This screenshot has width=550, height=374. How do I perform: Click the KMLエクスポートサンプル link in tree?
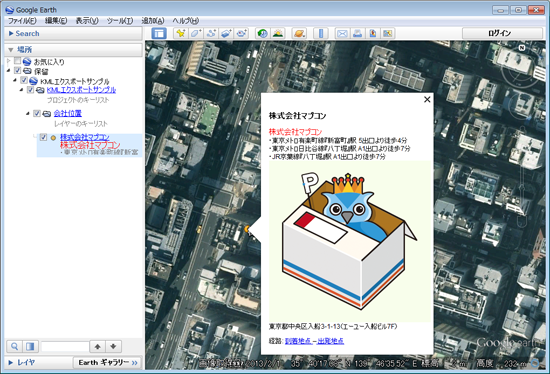(81, 90)
